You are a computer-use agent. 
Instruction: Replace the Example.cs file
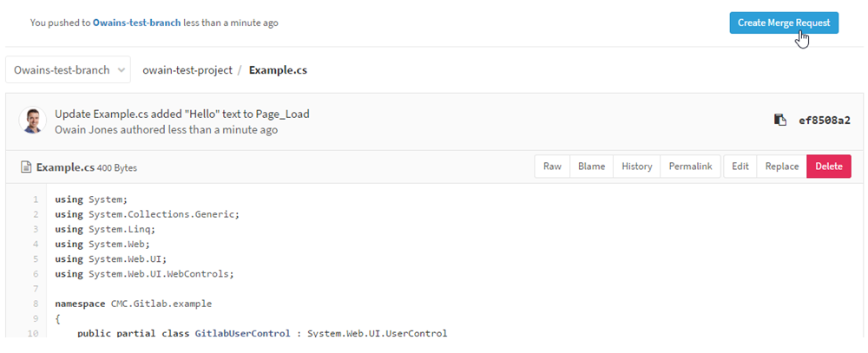click(782, 167)
